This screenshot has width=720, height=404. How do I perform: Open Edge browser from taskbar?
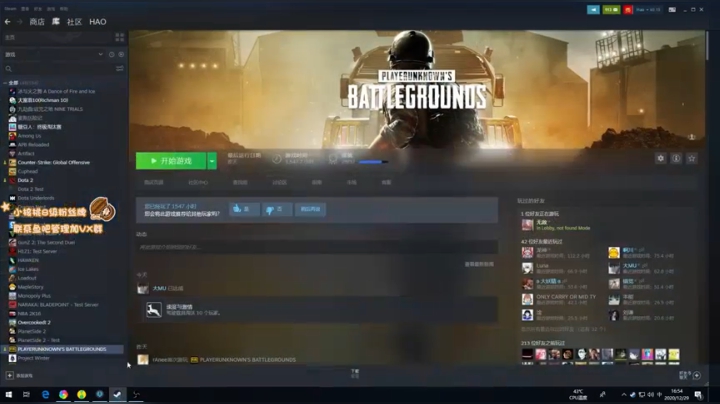[45, 394]
